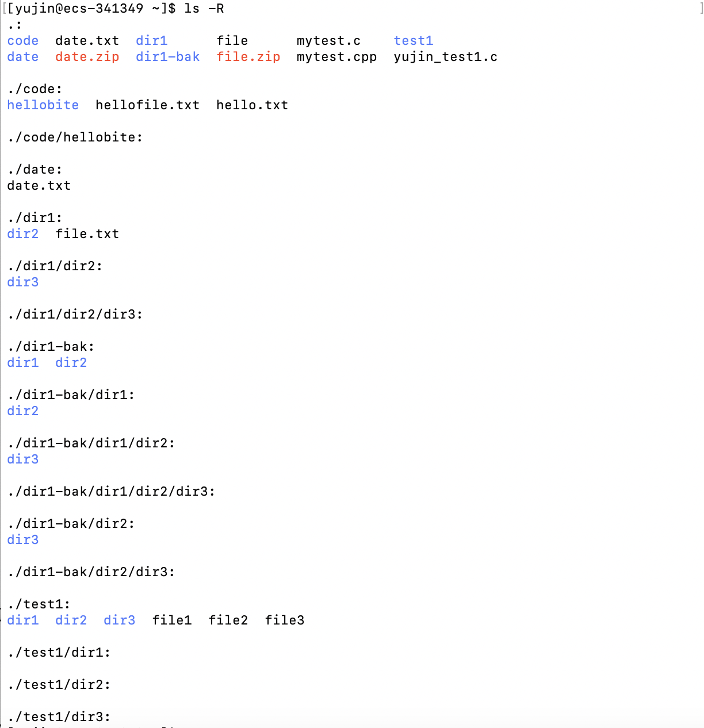Select 'dir1' listed under './dir1-bak:'

tap(23, 363)
